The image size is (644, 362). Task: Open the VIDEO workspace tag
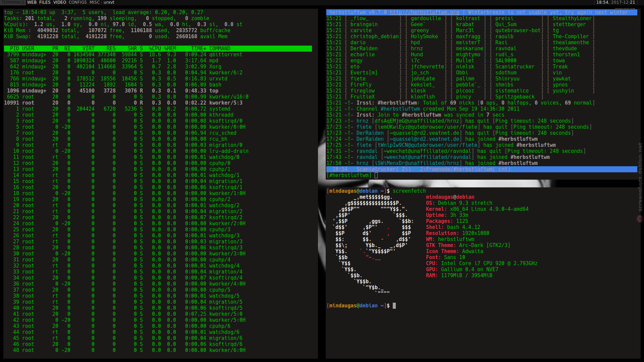click(60, 2)
